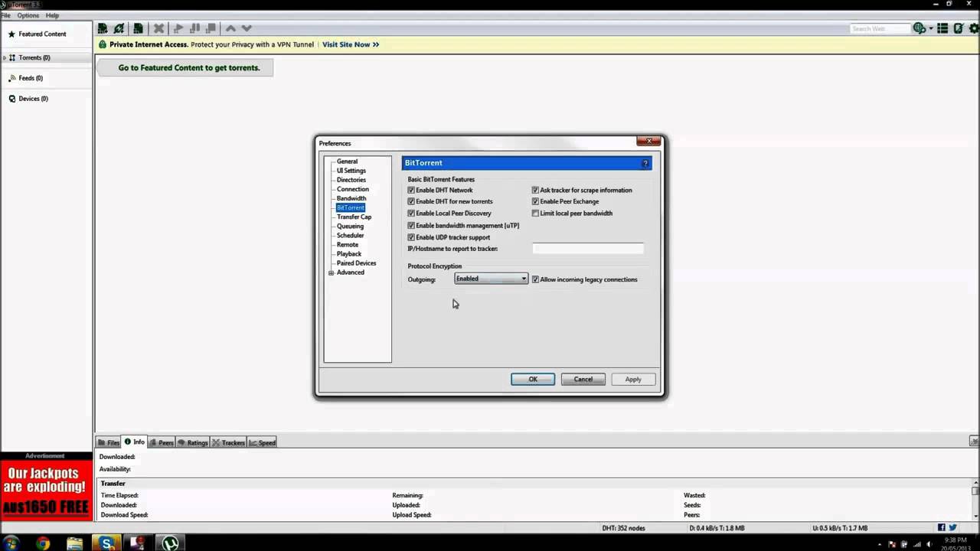Viewport: 980px width, 551px height.
Task: Open the Help menu
Action: tap(52, 15)
